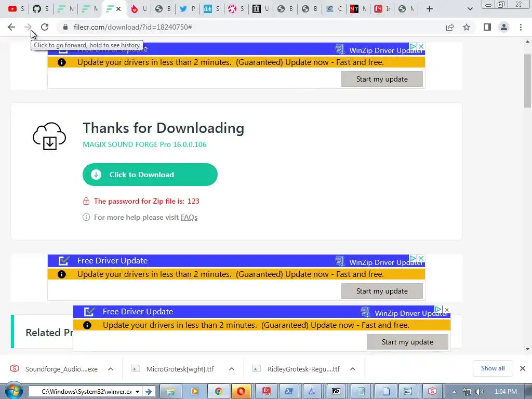This screenshot has height=399, width=532.
Task: Click Show all downloads
Action: pyautogui.click(x=493, y=368)
